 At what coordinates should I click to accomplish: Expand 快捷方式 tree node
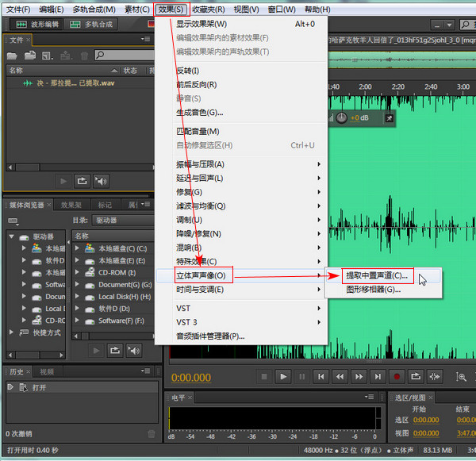pos(11,332)
